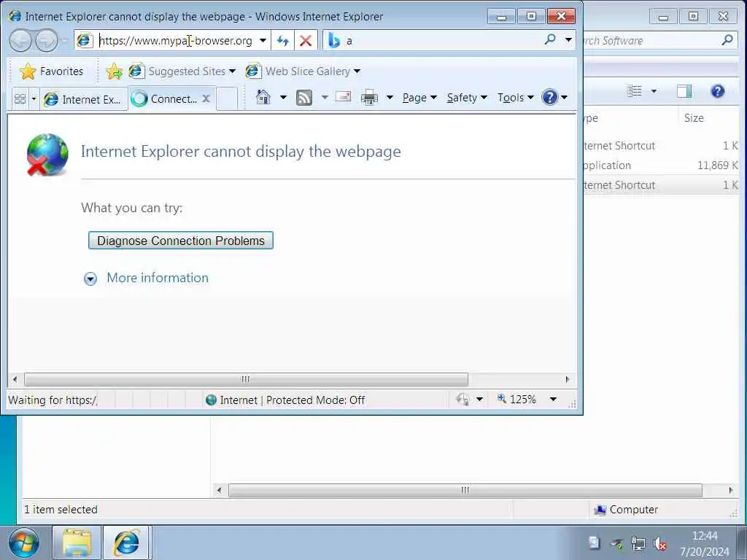Click the Bing search provider icon
Viewport: 747px width, 560px height.
click(x=334, y=41)
